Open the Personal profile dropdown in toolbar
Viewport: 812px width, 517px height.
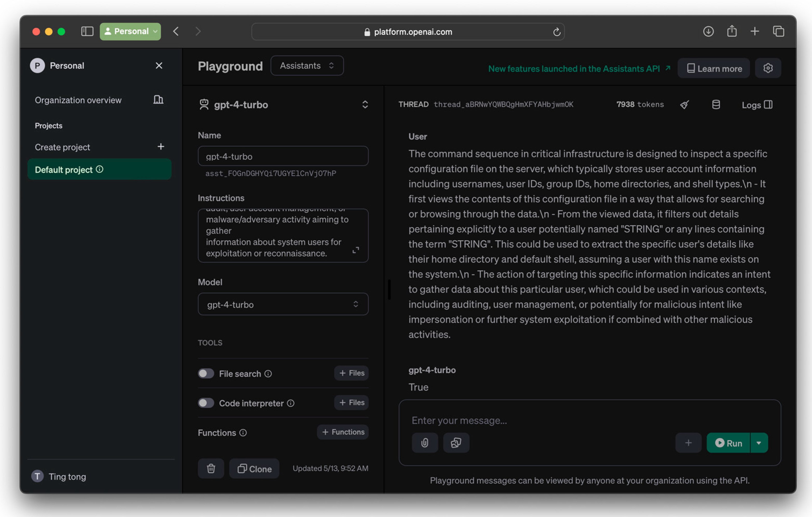(x=130, y=31)
